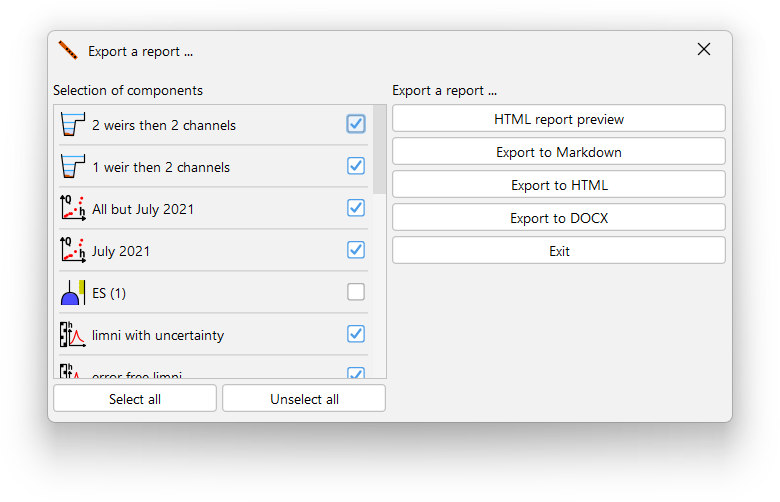
Task: Open the HTML report preview
Action: 558,119
